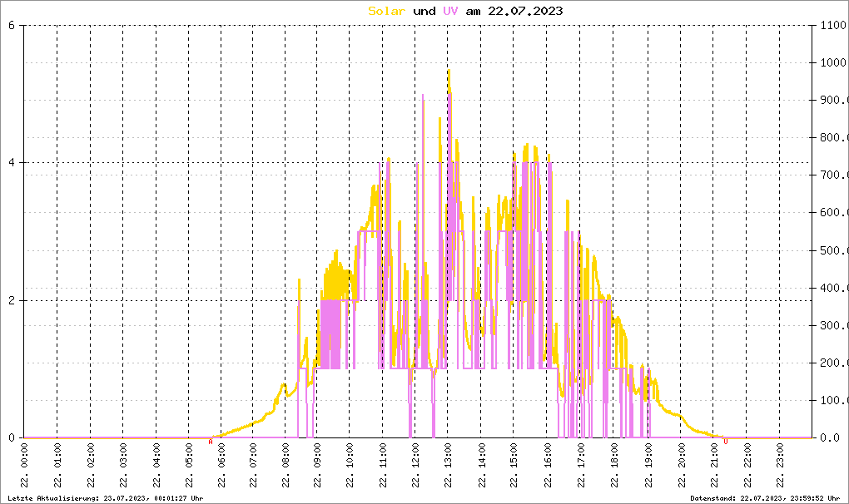Click the '22. 13:00' time axis label
849x504 pixels.
click(448, 466)
